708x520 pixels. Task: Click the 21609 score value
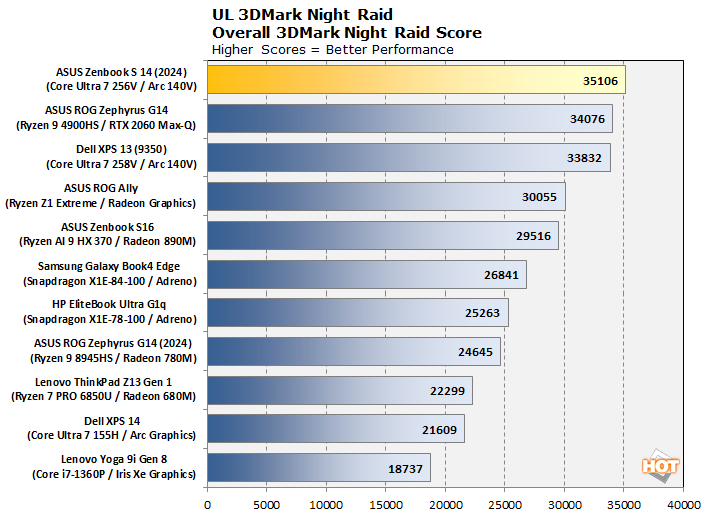point(439,430)
